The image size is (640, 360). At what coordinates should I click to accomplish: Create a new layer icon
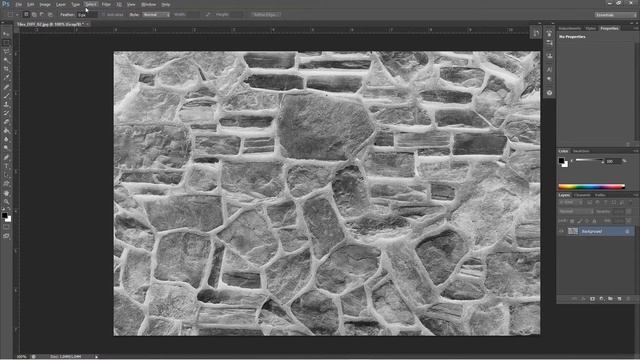[x=619, y=299]
